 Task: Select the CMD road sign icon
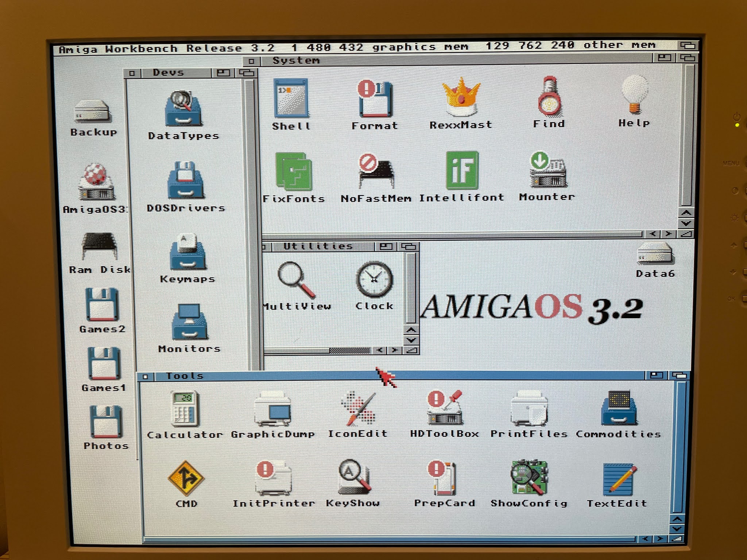point(186,478)
